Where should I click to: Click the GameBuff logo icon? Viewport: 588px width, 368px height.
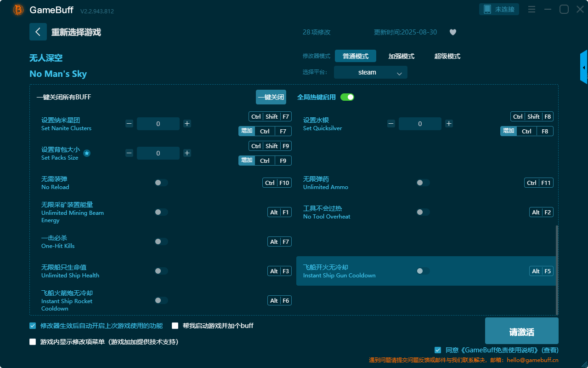pyautogui.click(x=18, y=10)
